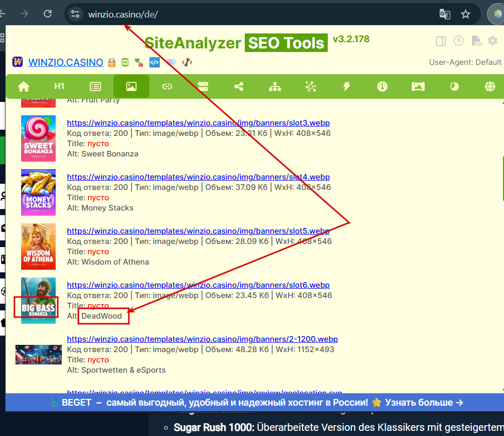
Task: Click the version label v3.2.178
Action: 351,39
